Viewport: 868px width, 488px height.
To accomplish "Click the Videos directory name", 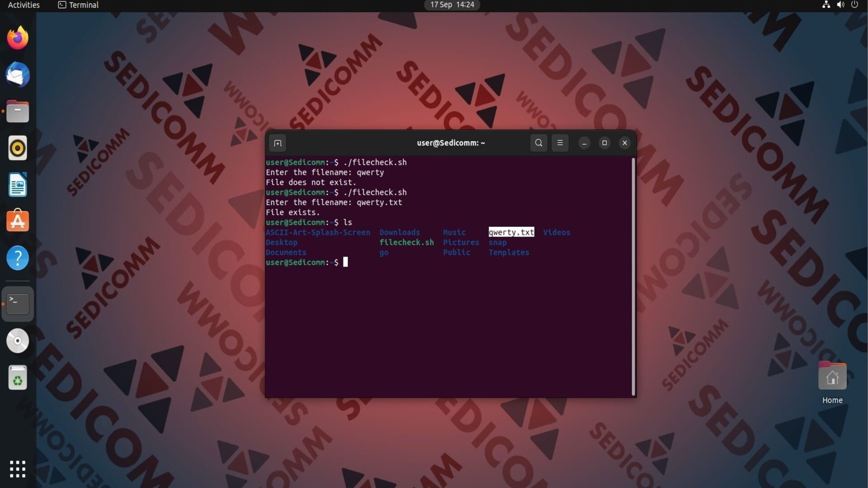I will [557, 232].
